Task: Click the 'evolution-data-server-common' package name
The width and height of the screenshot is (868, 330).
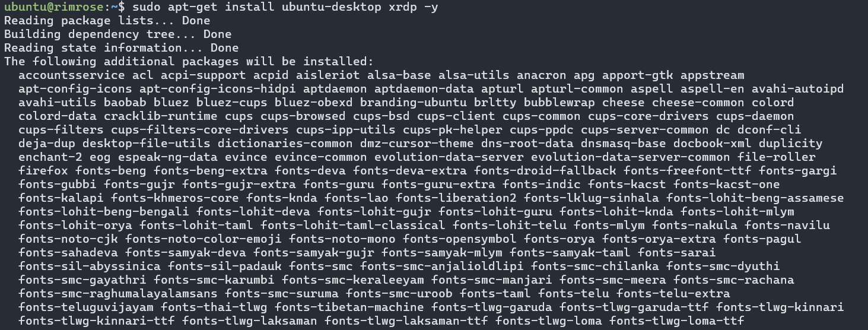Action: point(631,157)
